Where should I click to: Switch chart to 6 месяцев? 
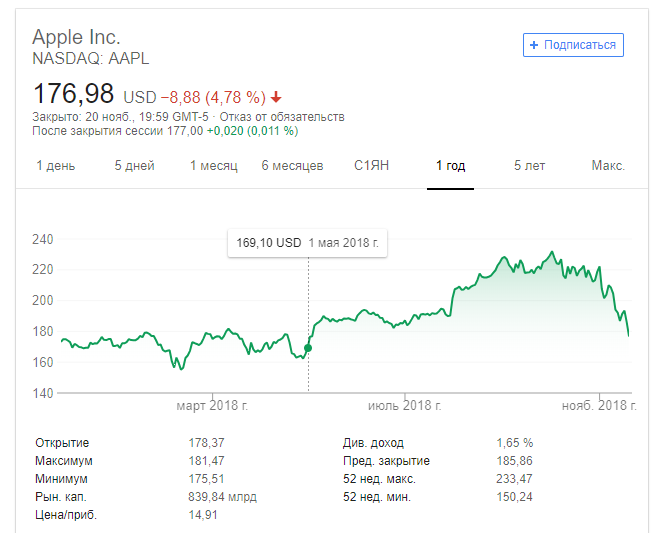[292, 166]
